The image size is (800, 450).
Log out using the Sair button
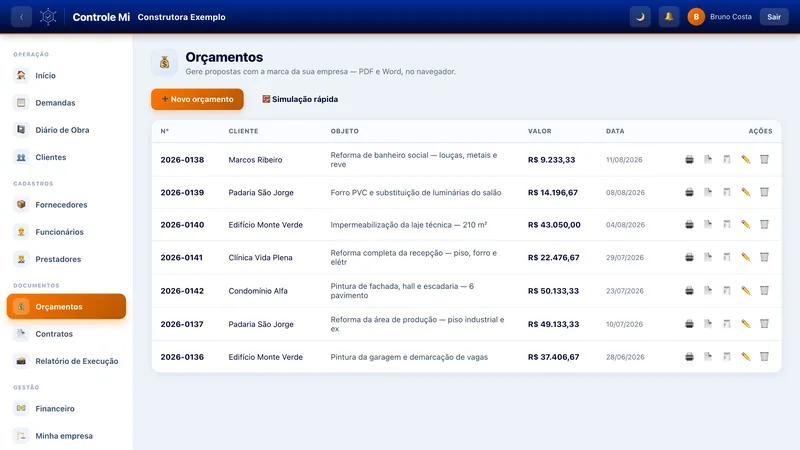tap(774, 17)
